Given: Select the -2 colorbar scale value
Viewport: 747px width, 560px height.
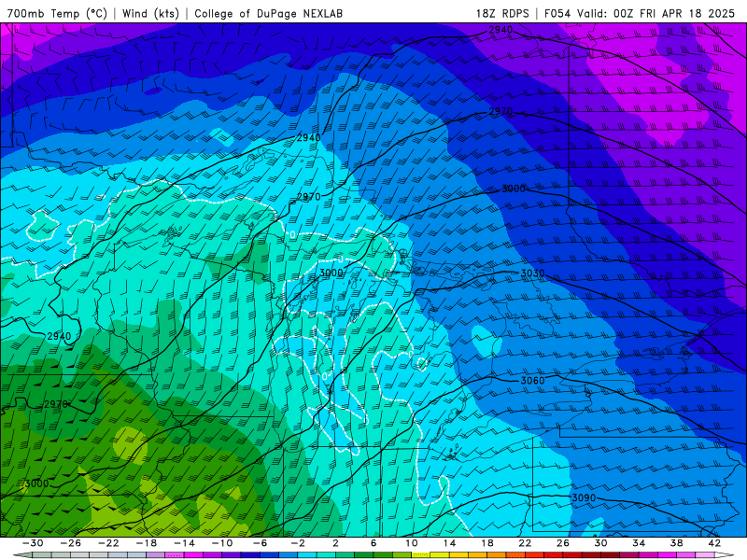Looking at the screenshot, I should coord(298,543).
